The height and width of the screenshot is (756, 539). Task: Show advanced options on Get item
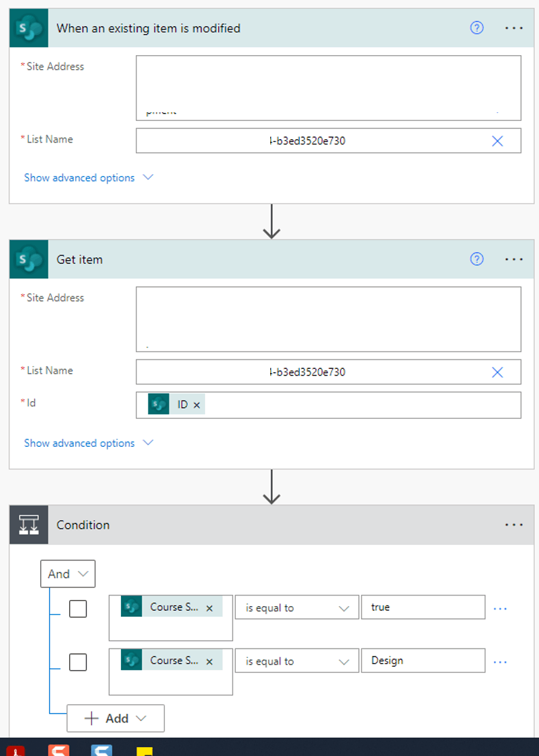[89, 443]
